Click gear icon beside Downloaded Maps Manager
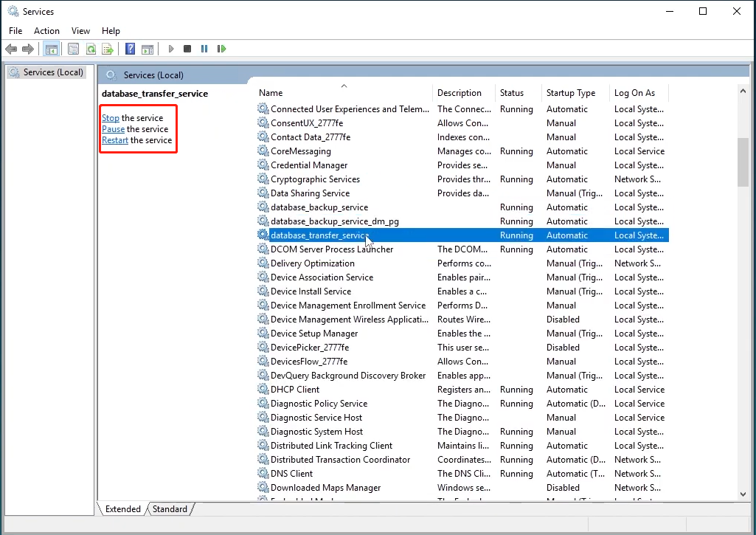Image resolution: width=756 pixels, height=535 pixels. point(263,487)
